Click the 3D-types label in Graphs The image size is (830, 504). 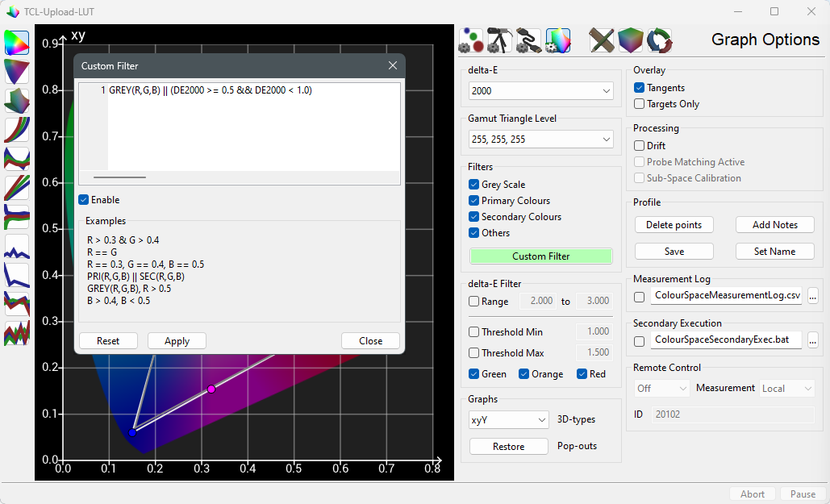tap(576, 419)
